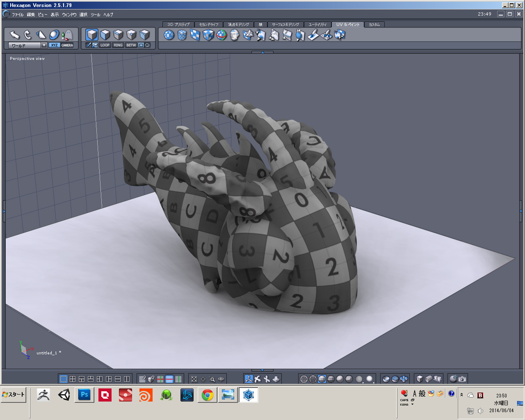Select four-view viewport layout

coord(73,379)
